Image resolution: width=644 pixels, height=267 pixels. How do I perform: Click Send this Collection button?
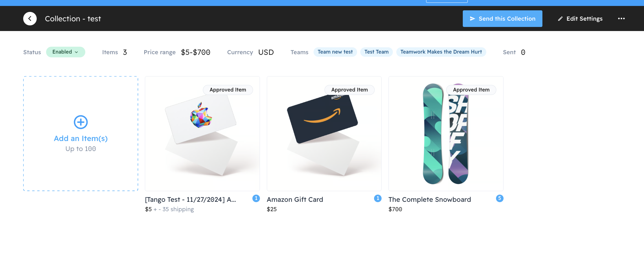click(502, 19)
